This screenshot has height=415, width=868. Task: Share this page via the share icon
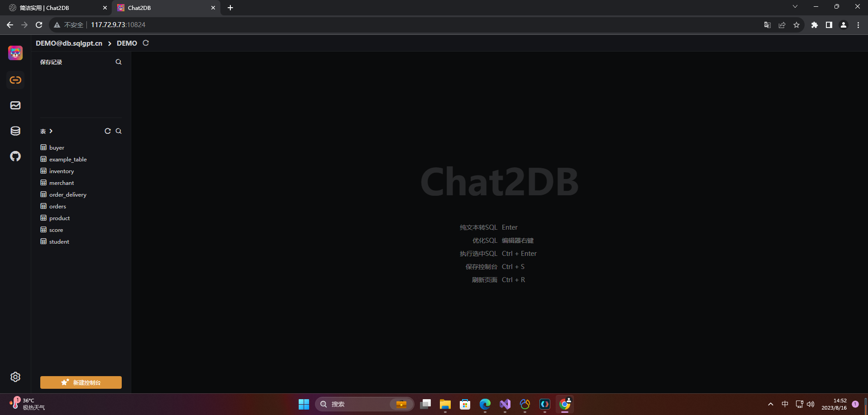click(x=782, y=25)
